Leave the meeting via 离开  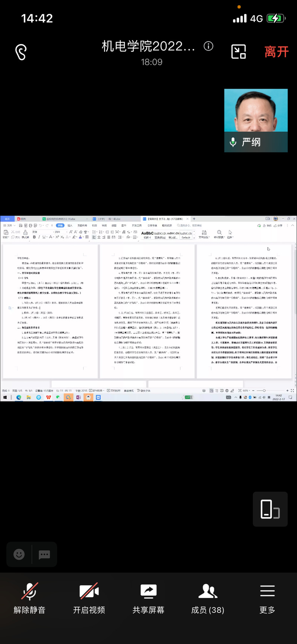[276, 52]
